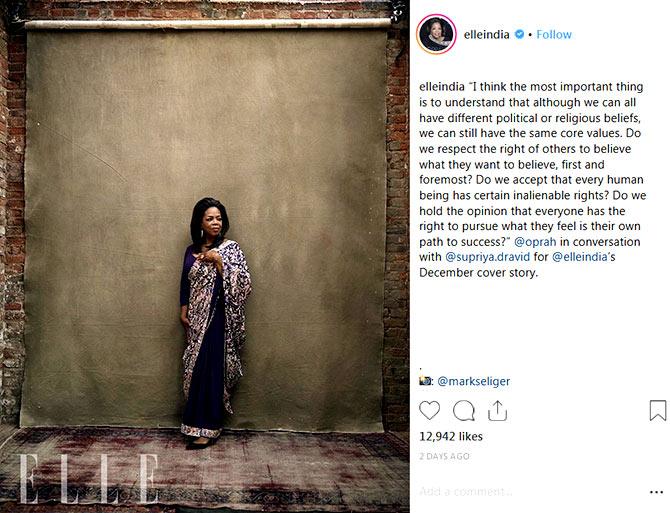Click the ELLE logo watermark on photo
The image size is (670, 513).
pyautogui.click(x=88, y=479)
